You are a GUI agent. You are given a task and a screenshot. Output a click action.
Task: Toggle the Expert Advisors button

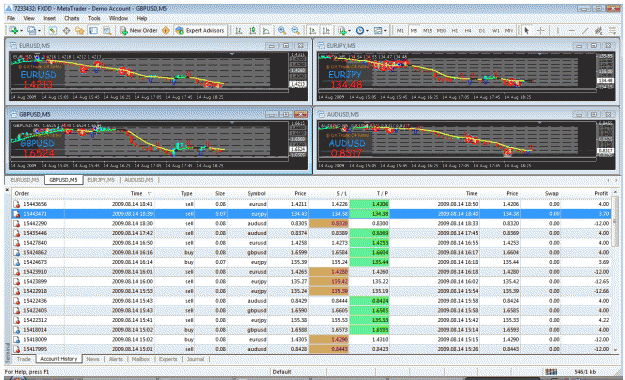200,31
